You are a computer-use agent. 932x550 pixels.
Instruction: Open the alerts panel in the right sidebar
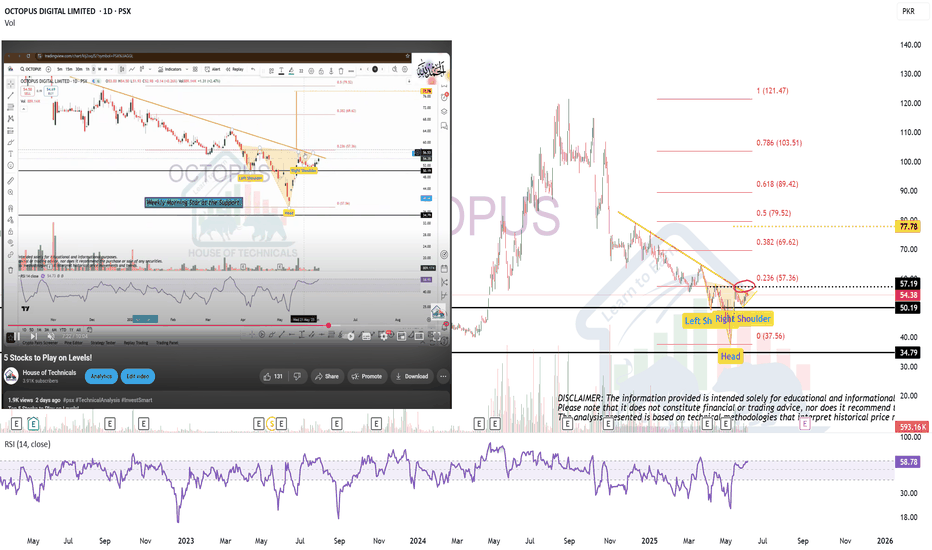pyautogui.click(x=444, y=97)
